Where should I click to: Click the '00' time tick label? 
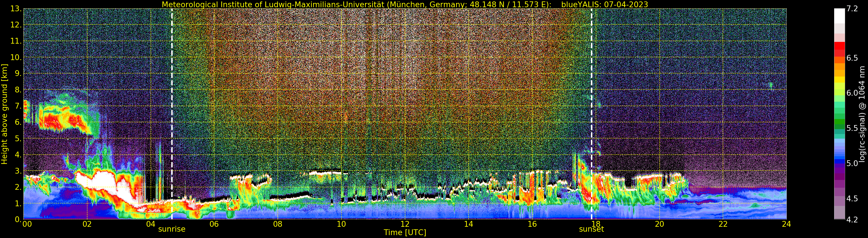tap(27, 224)
